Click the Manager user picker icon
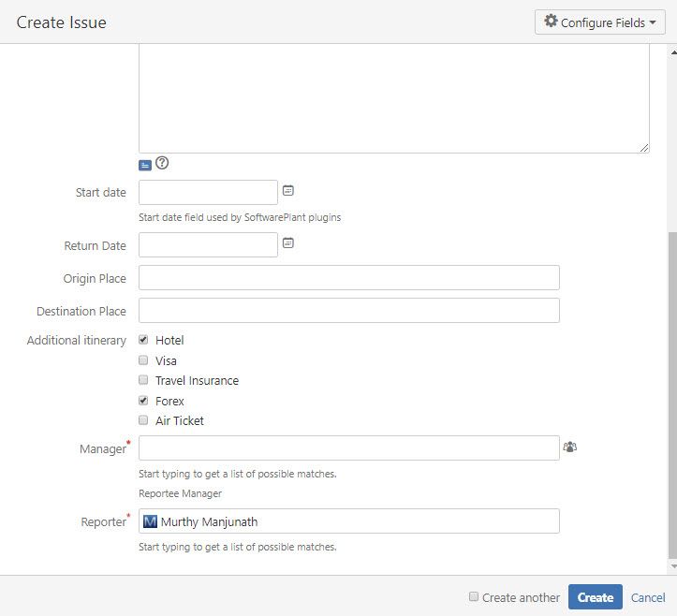677x616 pixels. (569, 447)
